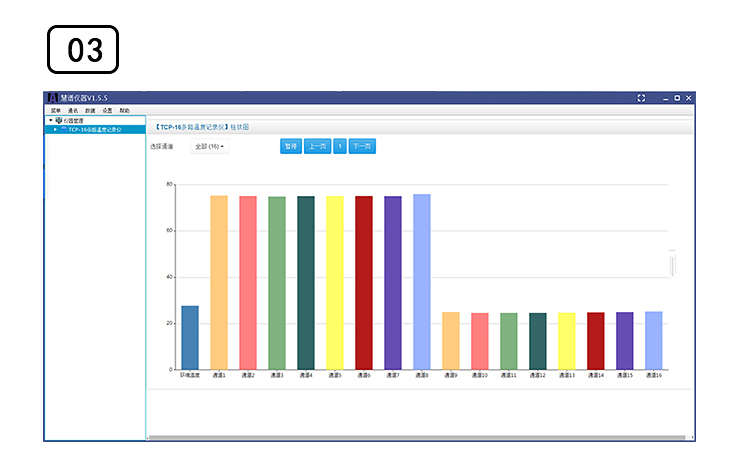Click the 柱状图 tab title link
The height and width of the screenshot is (458, 750).
[240, 127]
